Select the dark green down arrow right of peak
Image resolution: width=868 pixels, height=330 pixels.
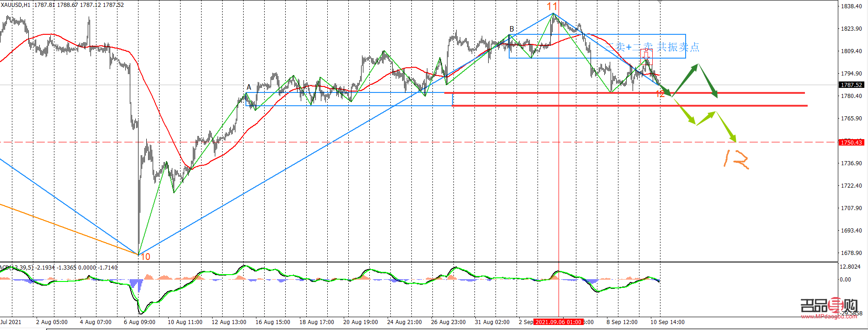click(708, 81)
